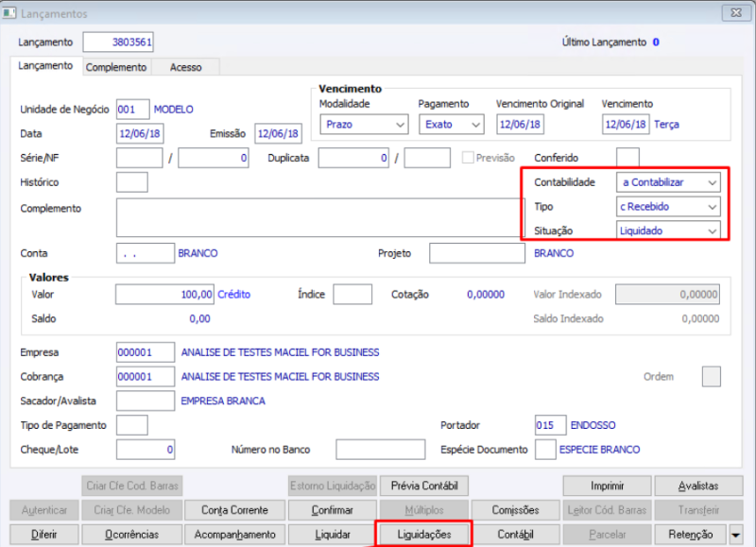Click the Portador field 015

pos(550,425)
